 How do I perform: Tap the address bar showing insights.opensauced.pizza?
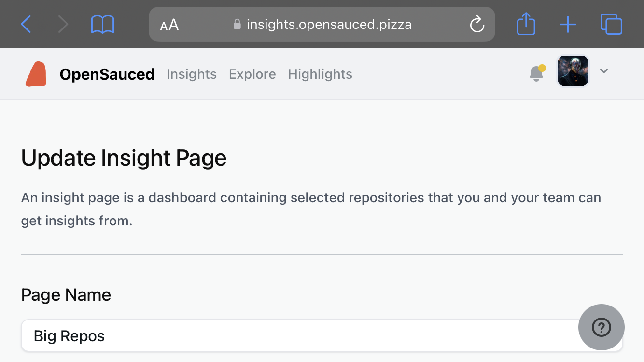[x=328, y=24]
